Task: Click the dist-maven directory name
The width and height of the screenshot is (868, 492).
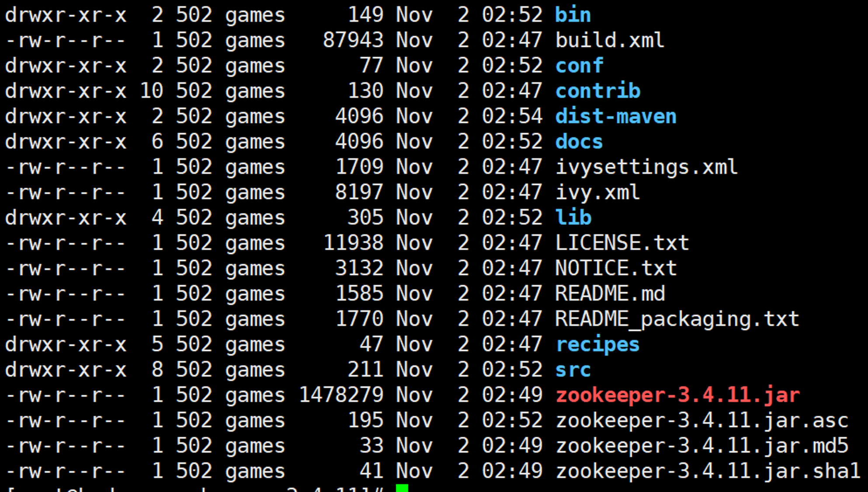Action: (616, 116)
